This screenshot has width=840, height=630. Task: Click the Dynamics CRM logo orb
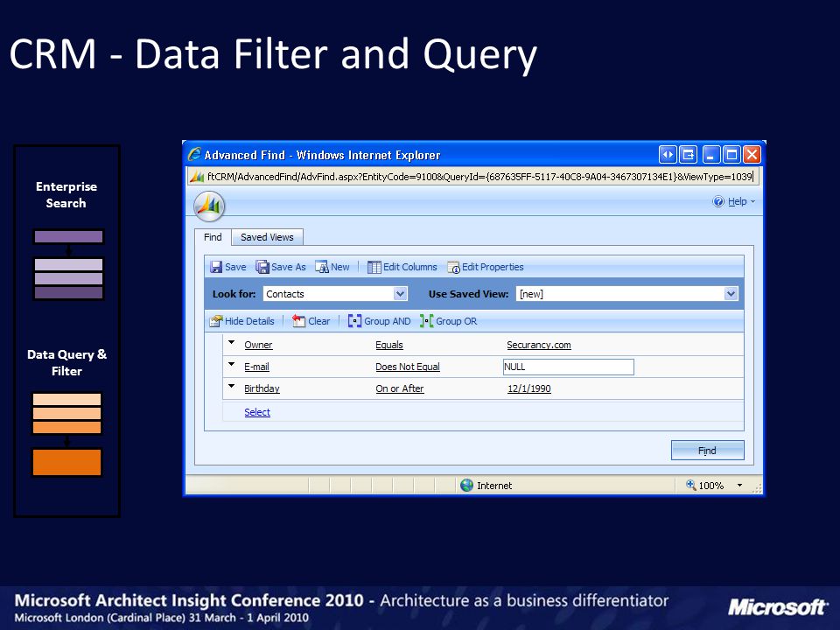209,206
